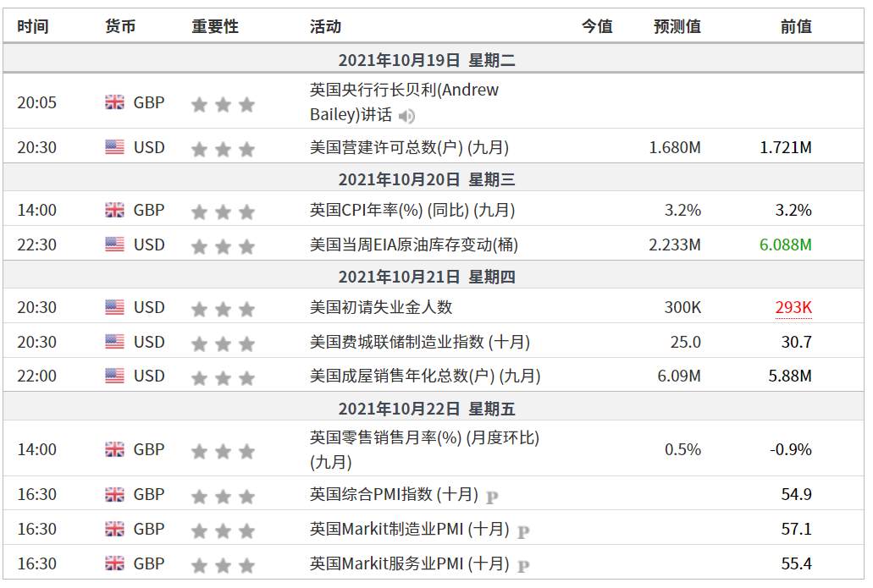
Task: Open the 英国综合PMI指数 (十月) event
Action: (x=395, y=494)
